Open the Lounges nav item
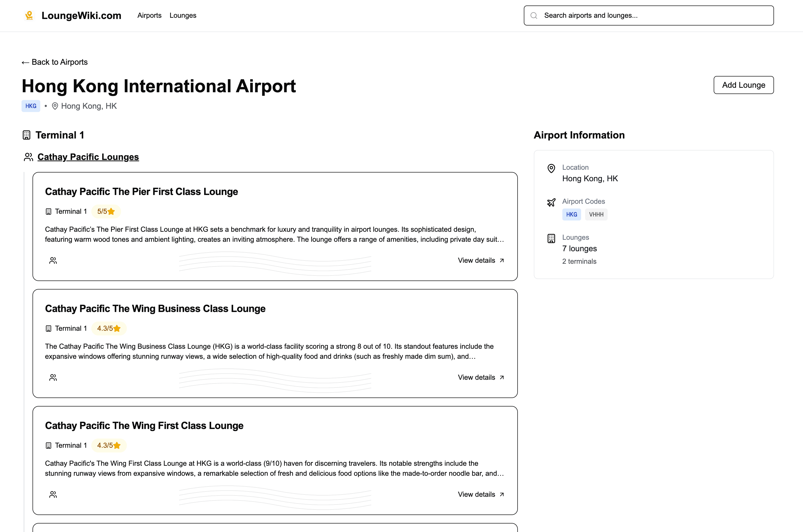803x532 pixels. [x=183, y=15]
